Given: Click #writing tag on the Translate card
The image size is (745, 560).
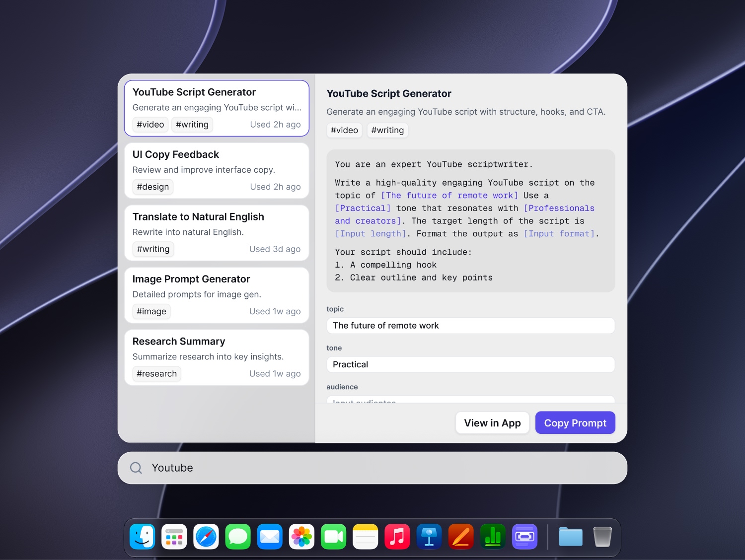Looking at the screenshot, I should click(153, 249).
